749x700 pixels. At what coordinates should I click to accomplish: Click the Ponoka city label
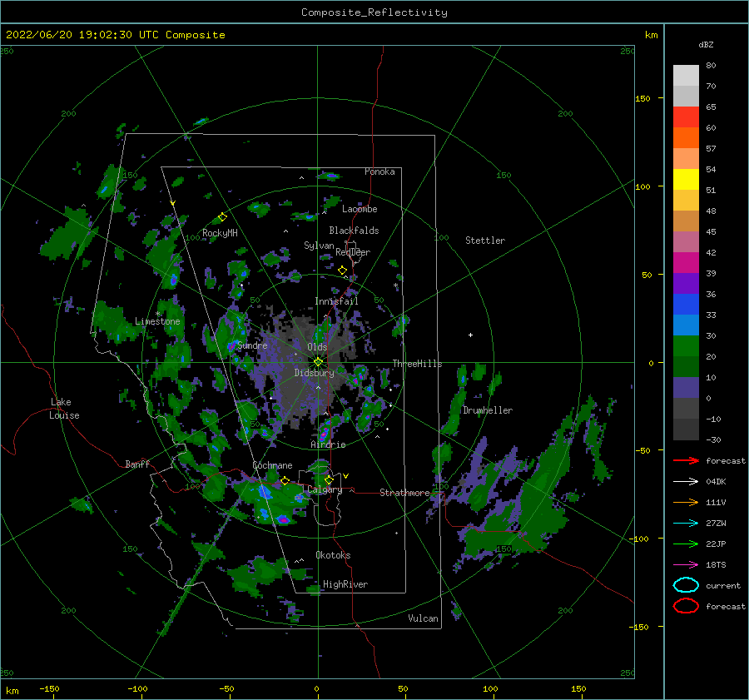coord(379,171)
